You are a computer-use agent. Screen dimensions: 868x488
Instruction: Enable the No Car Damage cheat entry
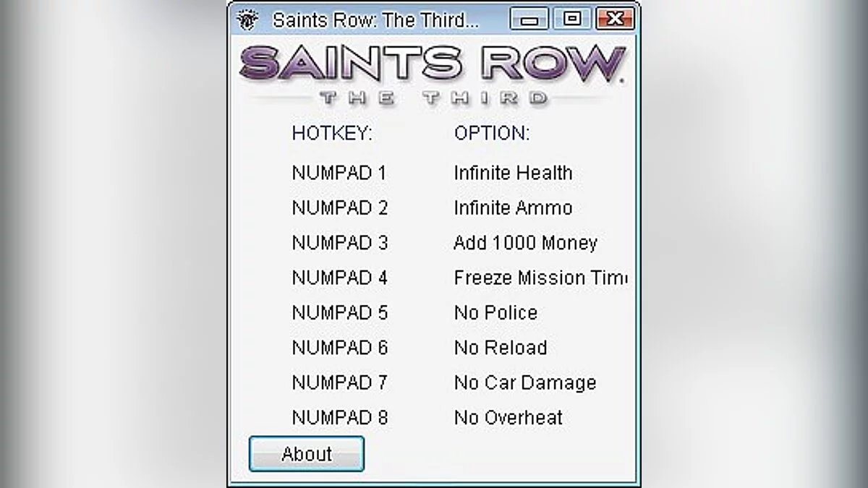coord(524,382)
